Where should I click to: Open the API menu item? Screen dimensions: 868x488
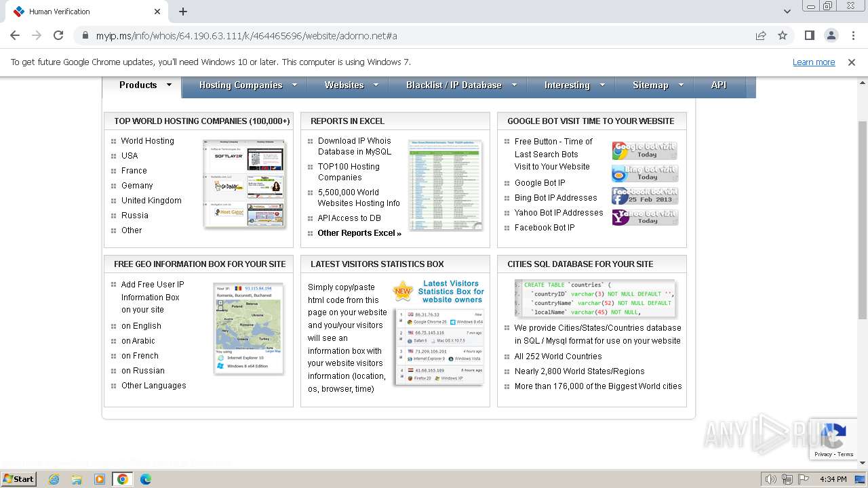pyautogui.click(x=719, y=85)
